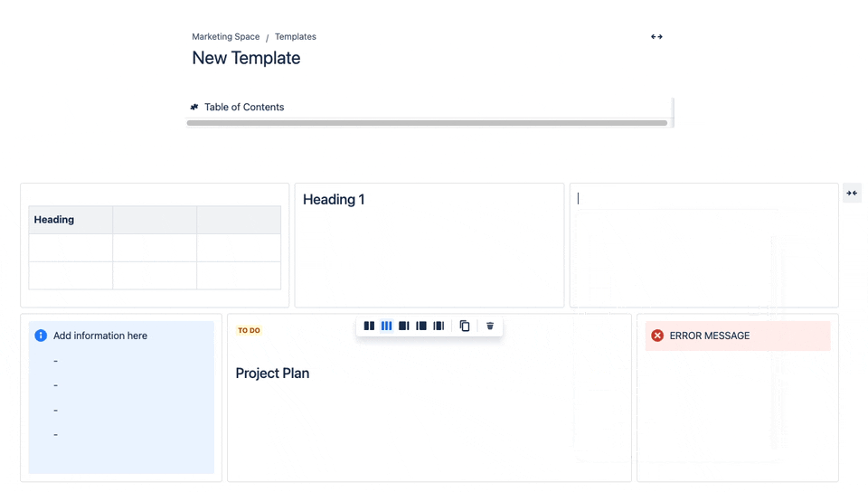Expand page width with arrows icon
868x492 pixels.
tap(656, 36)
